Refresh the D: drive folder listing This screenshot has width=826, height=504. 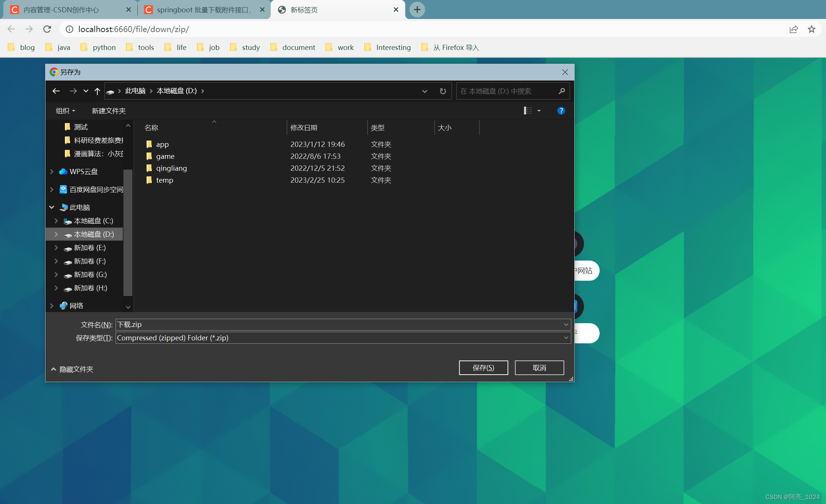tap(443, 91)
